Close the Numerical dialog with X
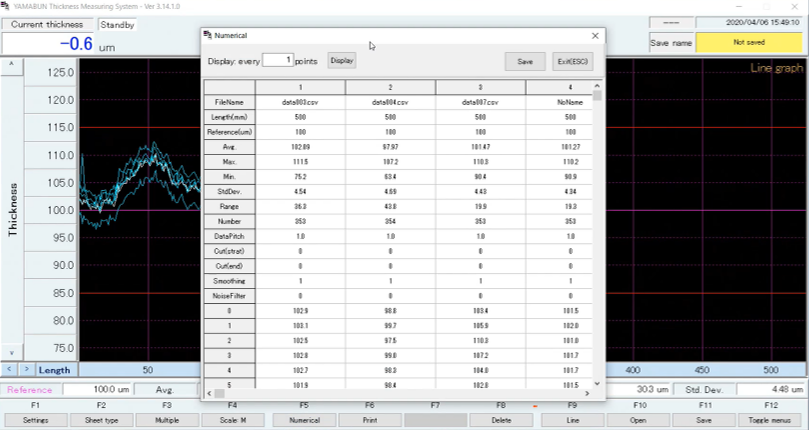This screenshot has height=430, width=809. click(x=595, y=35)
